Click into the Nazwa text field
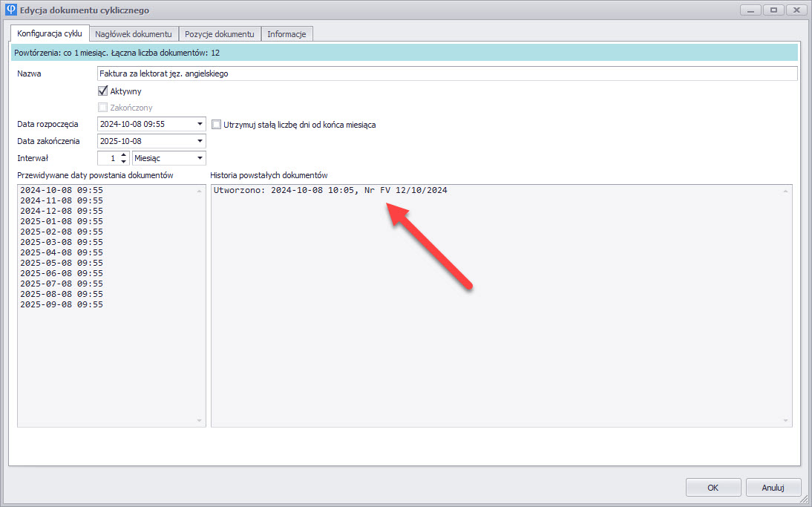Viewport: 812px width, 507px height. click(445, 73)
